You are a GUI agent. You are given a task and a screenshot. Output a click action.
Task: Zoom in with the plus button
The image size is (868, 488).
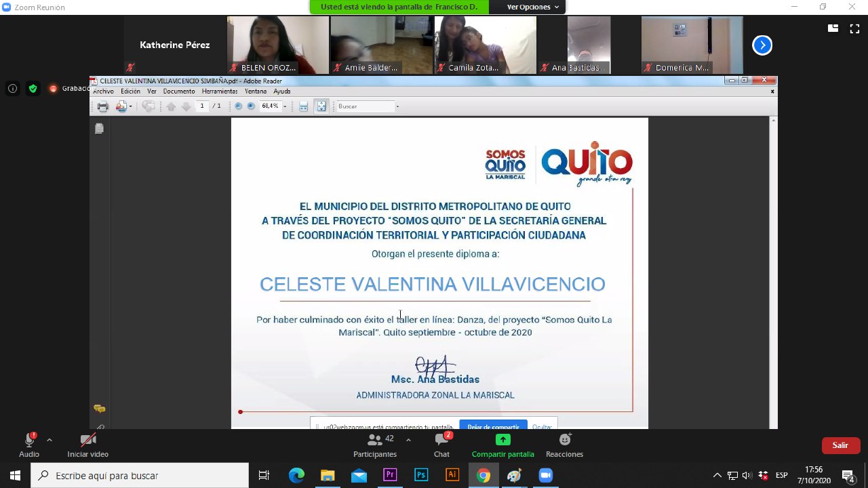(251, 106)
